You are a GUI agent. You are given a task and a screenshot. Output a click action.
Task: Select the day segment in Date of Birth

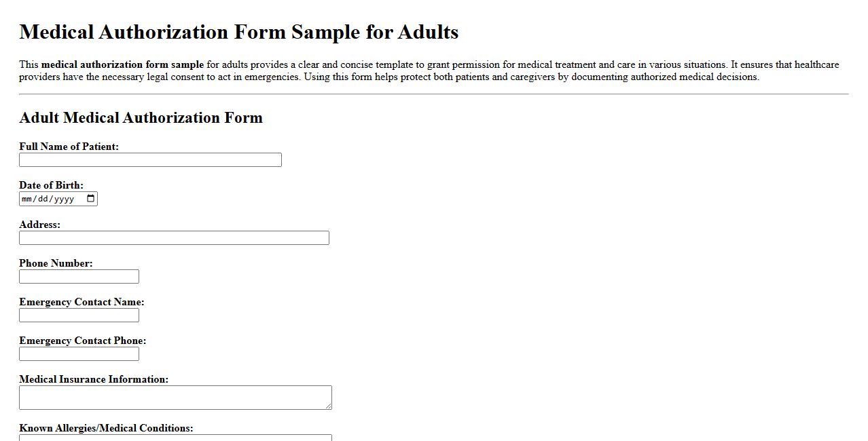click(x=42, y=198)
